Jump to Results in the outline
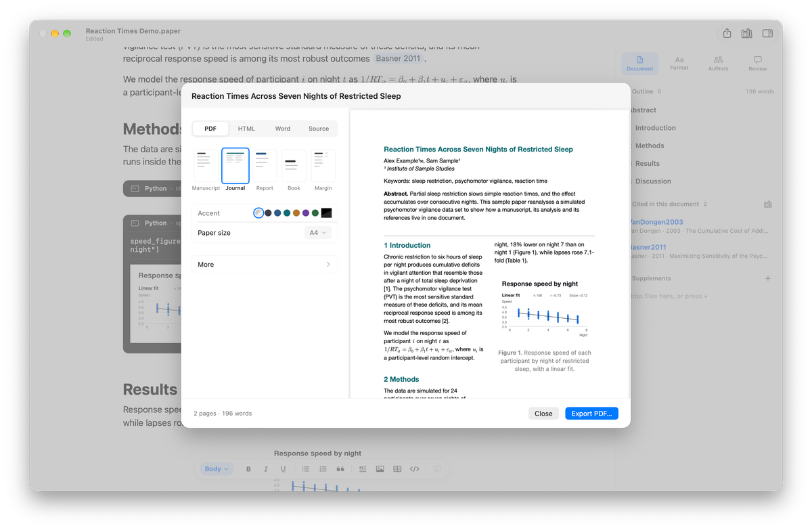Screen dimensions: 812x530 pyautogui.click(x=647, y=163)
